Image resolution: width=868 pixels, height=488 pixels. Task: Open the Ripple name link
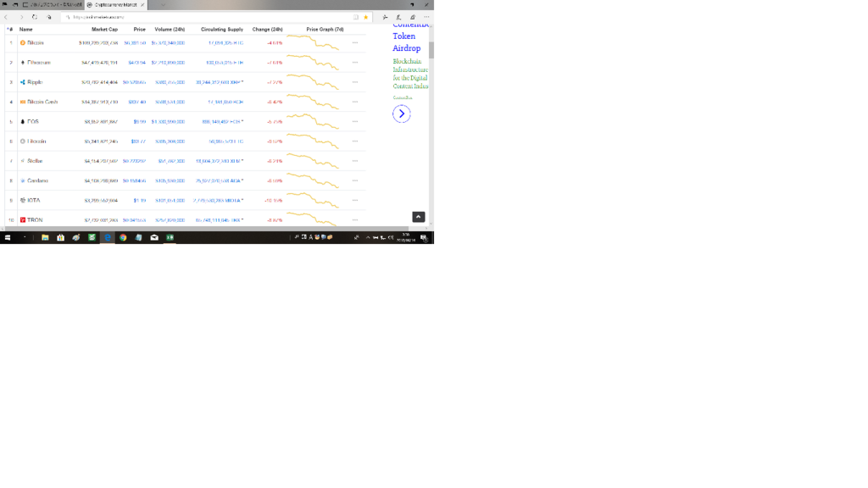coord(35,82)
